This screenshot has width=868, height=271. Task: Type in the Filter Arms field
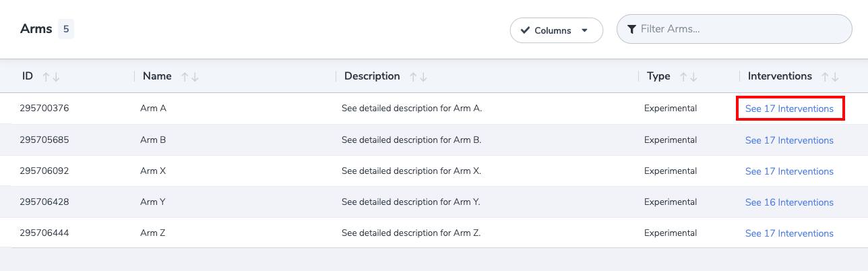[x=741, y=30]
